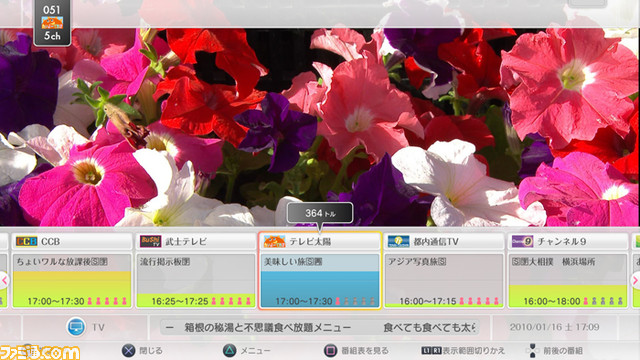Select the アジア写真旅 program cell
The height and width of the screenshot is (360, 640).
pyautogui.click(x=444, y=280)
